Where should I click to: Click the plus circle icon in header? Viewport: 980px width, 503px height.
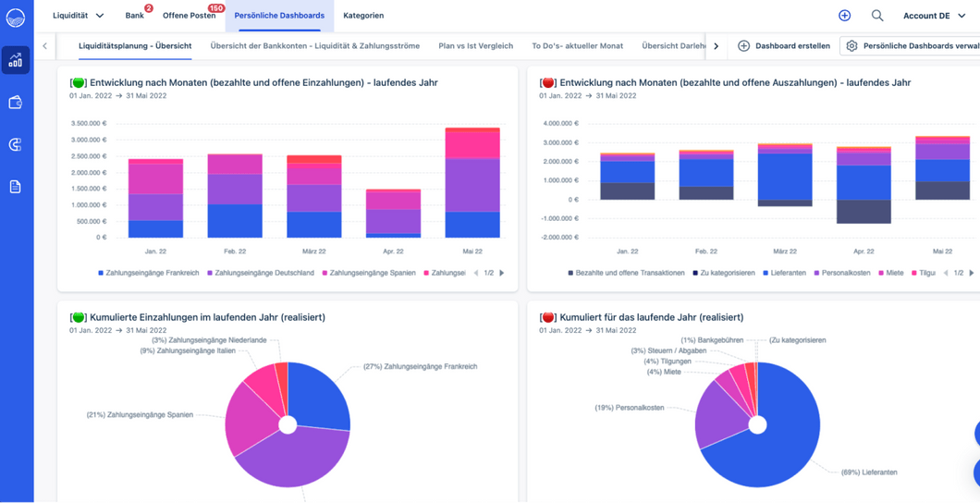[x=844, y=16]
